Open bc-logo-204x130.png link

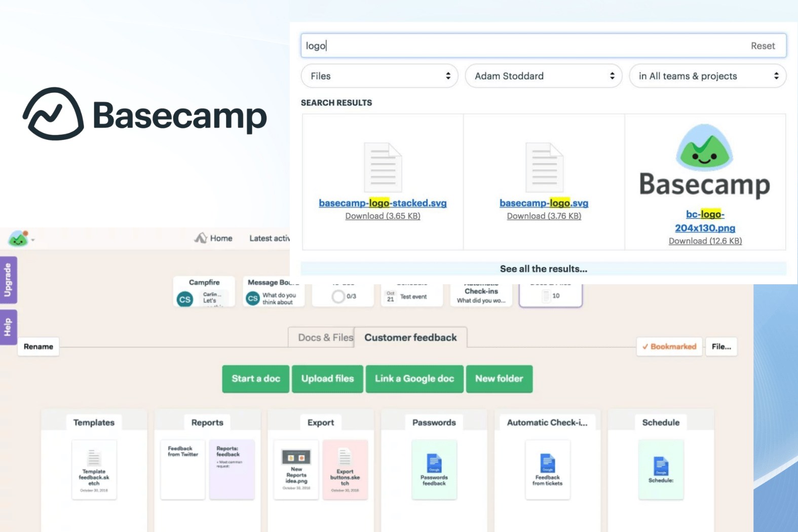705,221
